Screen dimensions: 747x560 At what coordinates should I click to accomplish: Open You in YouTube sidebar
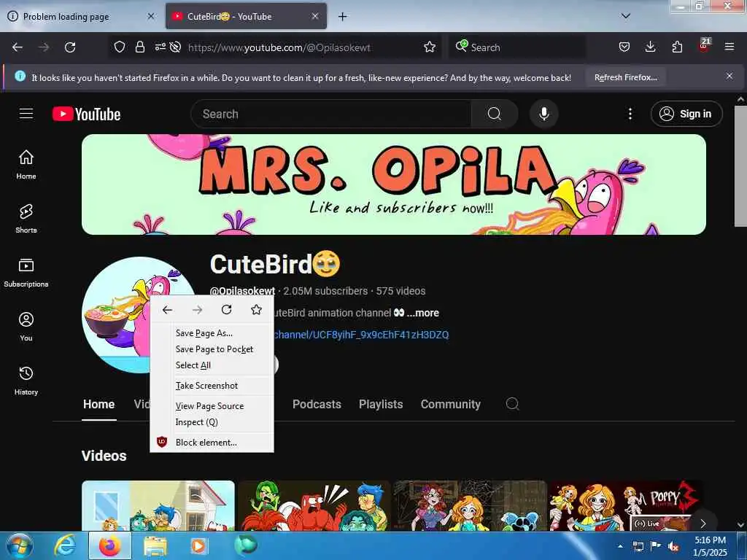[x=26, y=327]
